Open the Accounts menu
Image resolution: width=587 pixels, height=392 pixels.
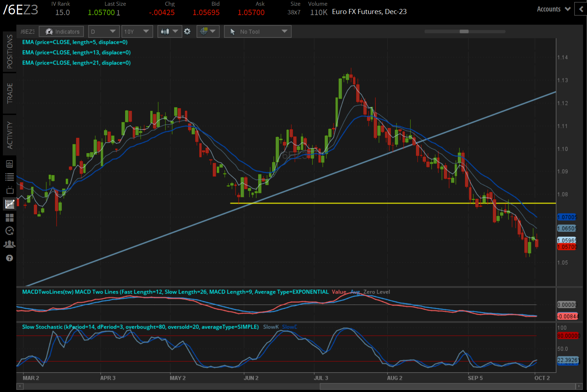pyautogui.click(x=553, y=9)
